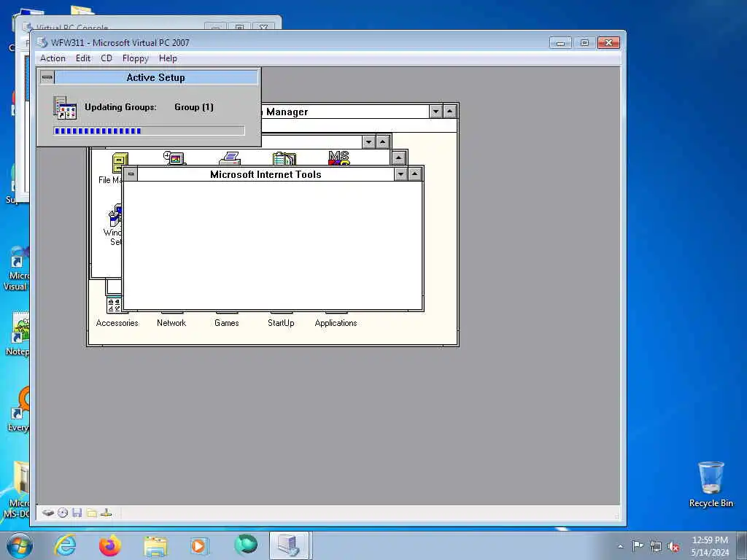
Task: Open the Windows Start menu
Action: (x=20, y=545)
